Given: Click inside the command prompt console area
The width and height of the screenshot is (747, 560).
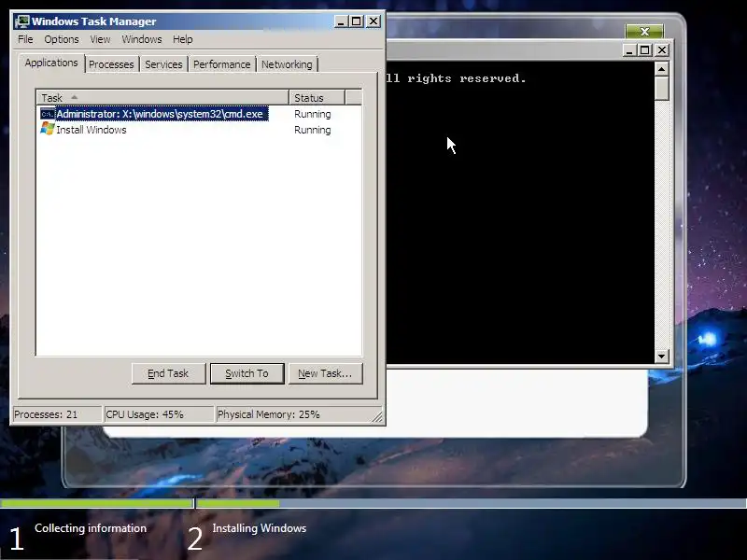Looking at the screenshot, I should [520, 213].
